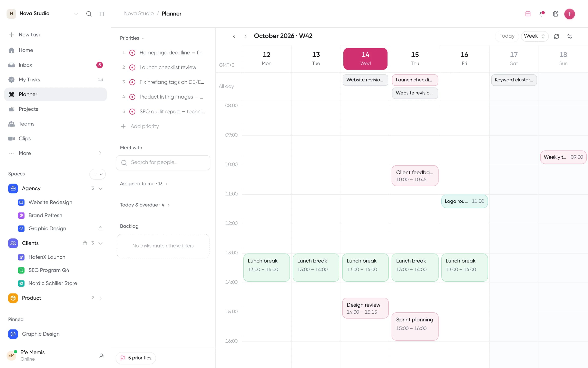
Task: Open the Priorities dropdown
Action: 133,38
